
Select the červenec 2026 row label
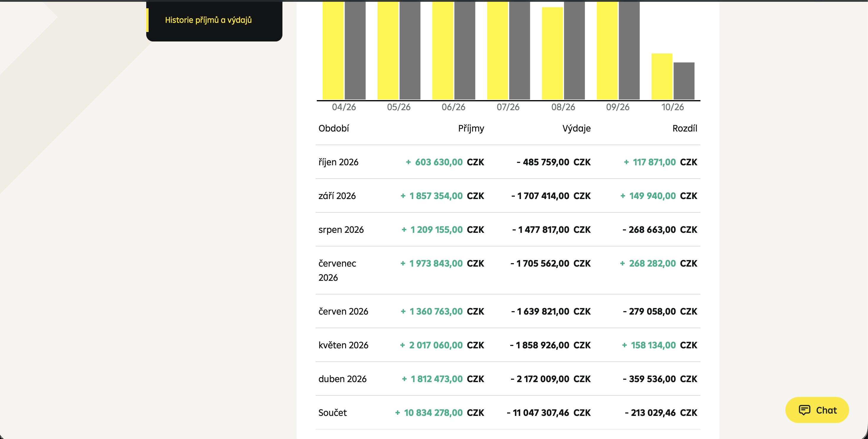pos(337,270)
